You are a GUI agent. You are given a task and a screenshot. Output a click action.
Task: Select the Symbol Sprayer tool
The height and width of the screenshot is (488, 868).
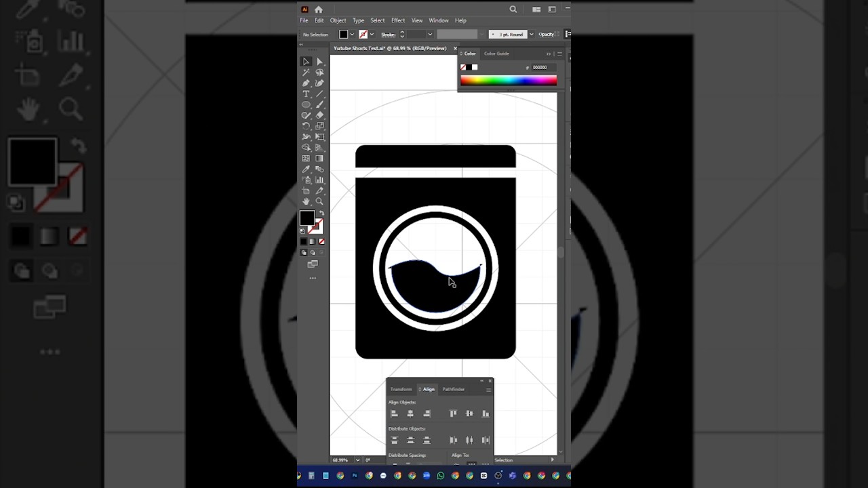point(306,180)
